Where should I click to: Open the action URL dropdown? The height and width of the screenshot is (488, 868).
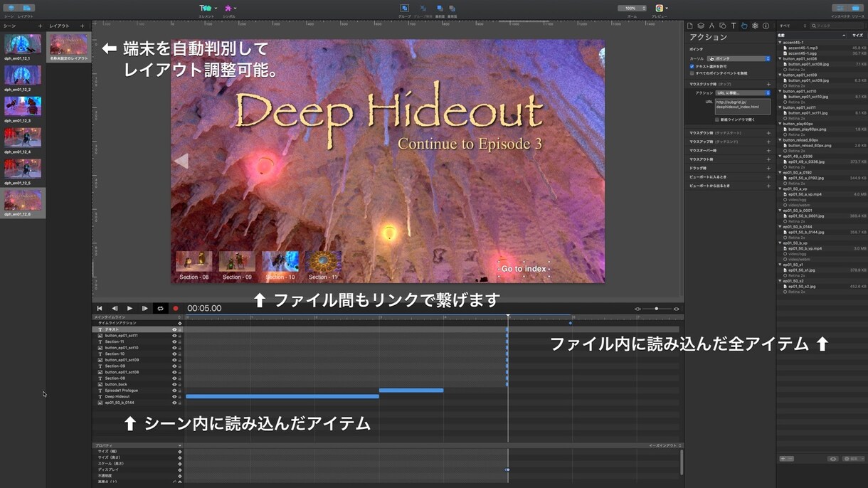click(x=743, y=92)
